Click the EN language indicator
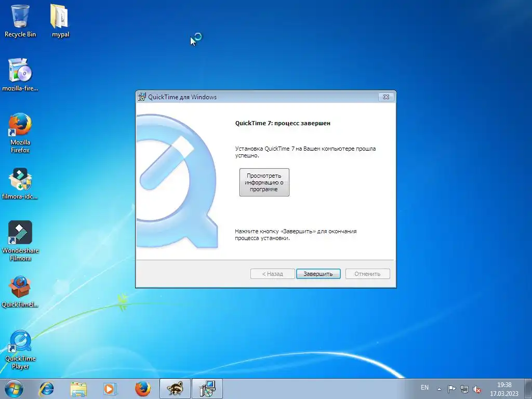The width and height of the screenshot is (532, 399). pyautogui.click(x=424, y=388)
